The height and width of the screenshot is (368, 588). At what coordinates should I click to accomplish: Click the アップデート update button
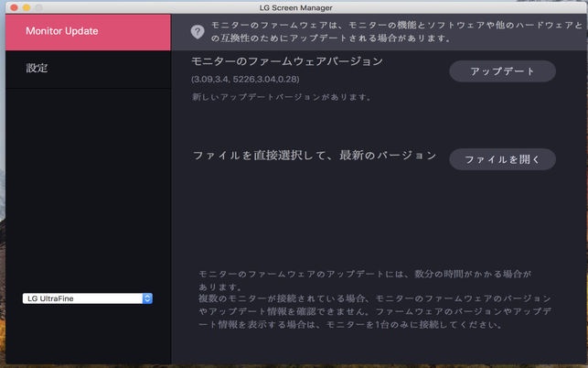(x=502, y=71)
